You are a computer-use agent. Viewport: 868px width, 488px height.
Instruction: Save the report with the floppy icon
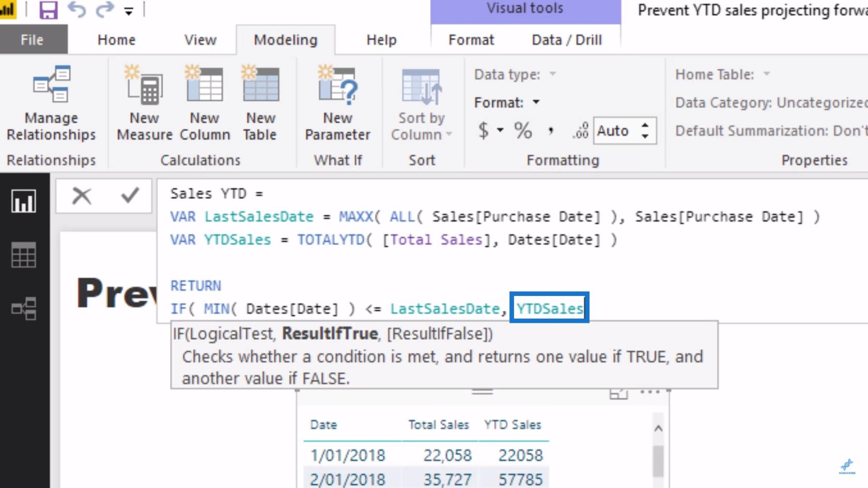[x=48, y=10]
